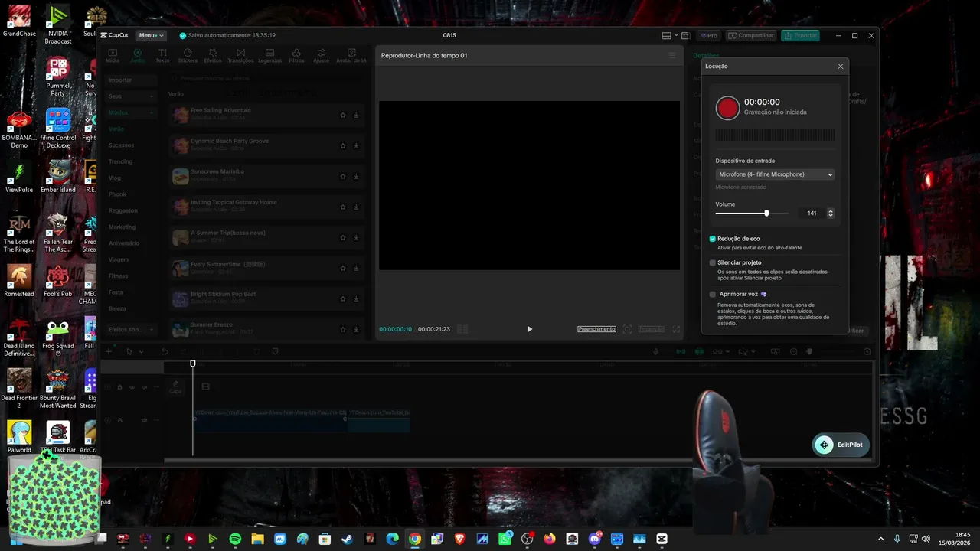This screenshot has width=980, height=551.
Task: Open the Transições tab
Action: 240,56
